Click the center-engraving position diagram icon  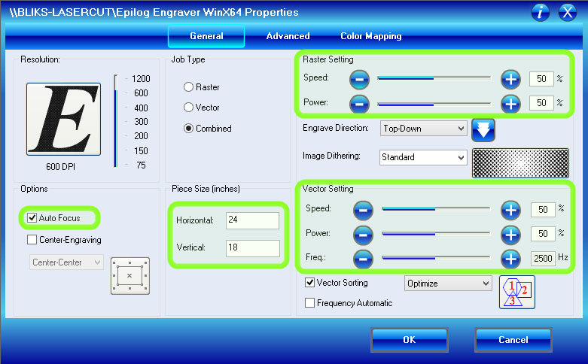tap(129, 275)
